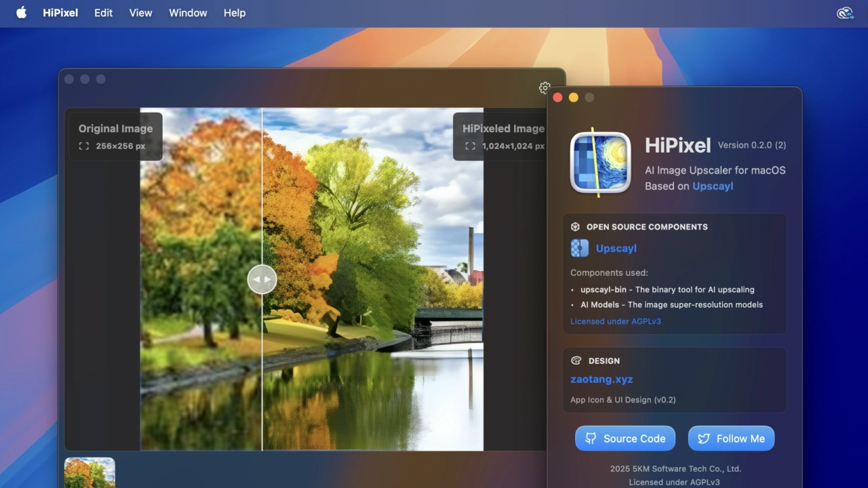Click the upscaled image preview area
The width and height of the screenshot is (868, 488).
(x=373, y=279)
